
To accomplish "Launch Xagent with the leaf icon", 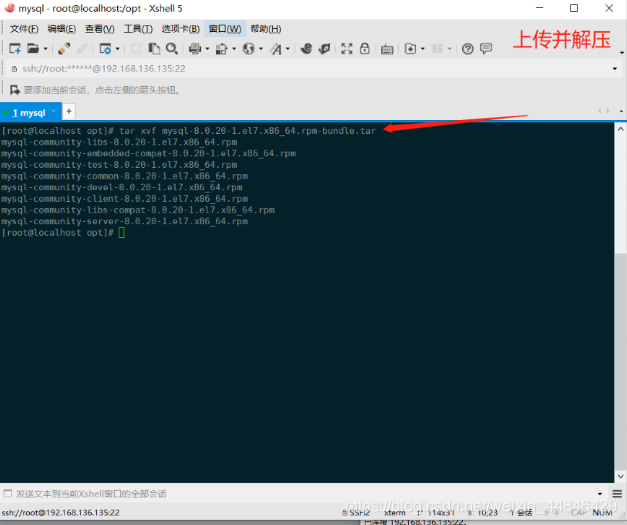I will click(324, 49).
